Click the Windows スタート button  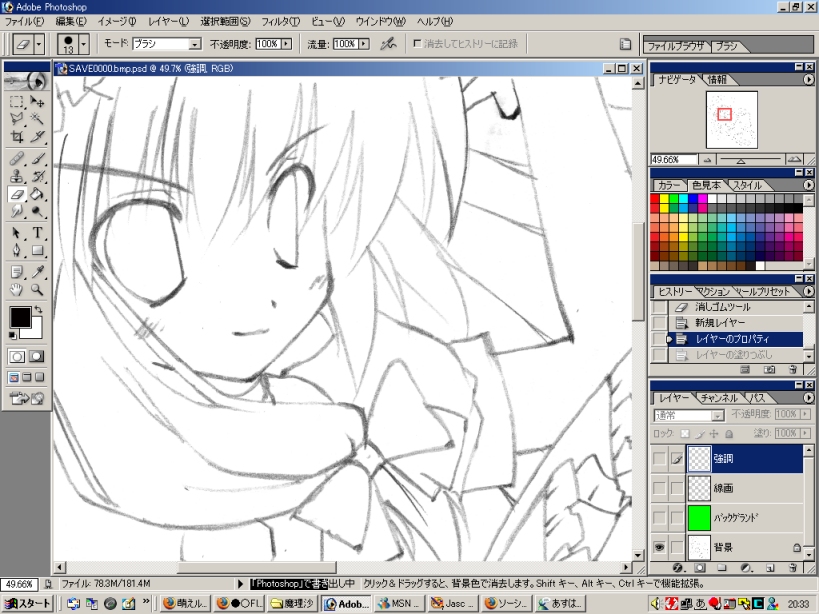click(27, 604)
